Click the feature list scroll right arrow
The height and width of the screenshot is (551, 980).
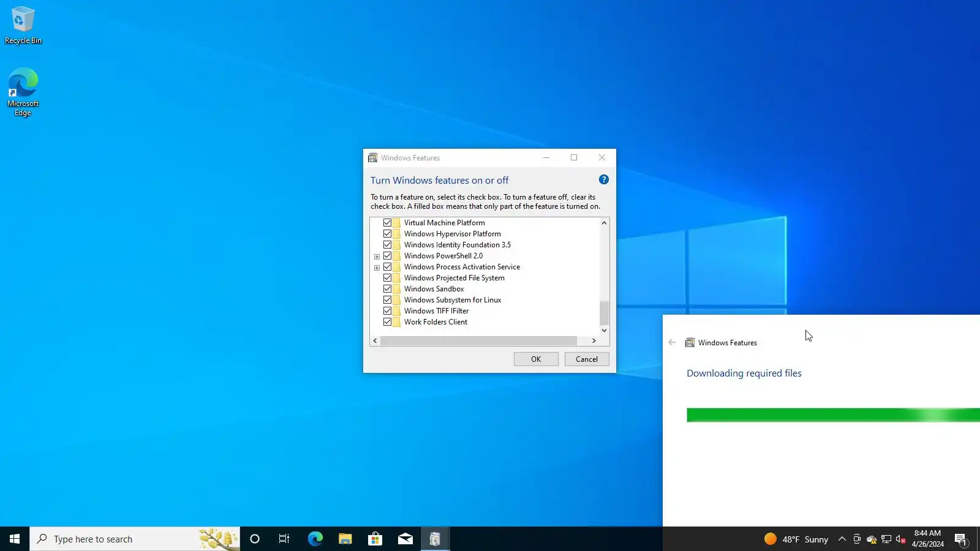point(594,340)
